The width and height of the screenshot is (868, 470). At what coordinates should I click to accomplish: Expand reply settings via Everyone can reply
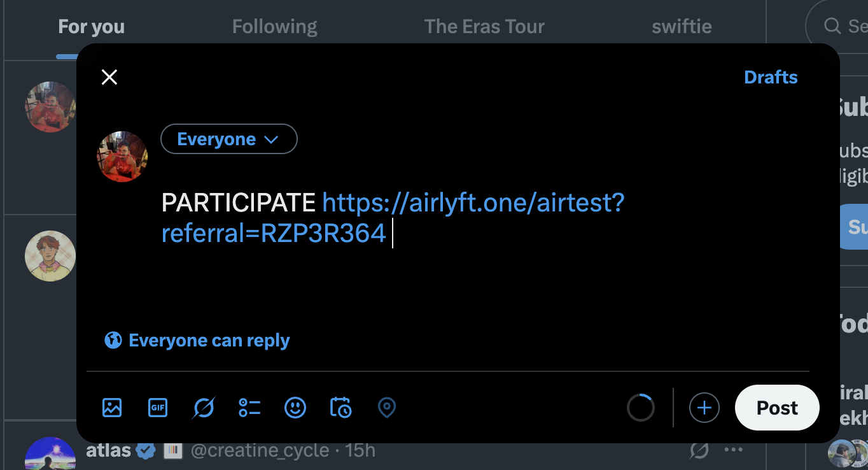point(196,340)
